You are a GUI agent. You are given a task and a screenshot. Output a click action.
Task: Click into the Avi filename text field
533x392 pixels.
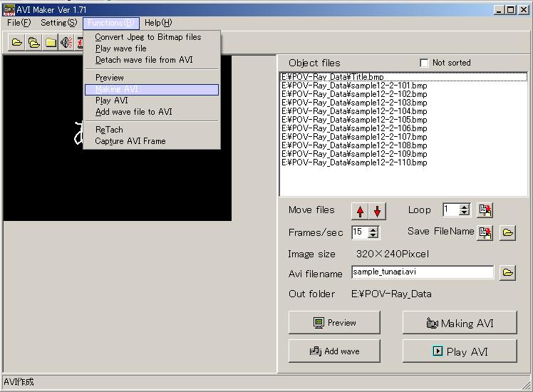pyautogui.click(x=423, y=272)
